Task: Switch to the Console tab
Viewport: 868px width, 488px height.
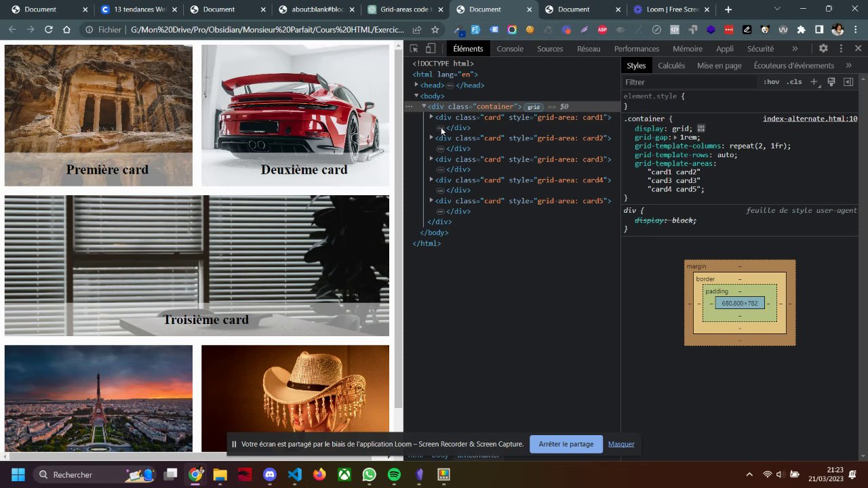Action: click(x=509, y=49)
